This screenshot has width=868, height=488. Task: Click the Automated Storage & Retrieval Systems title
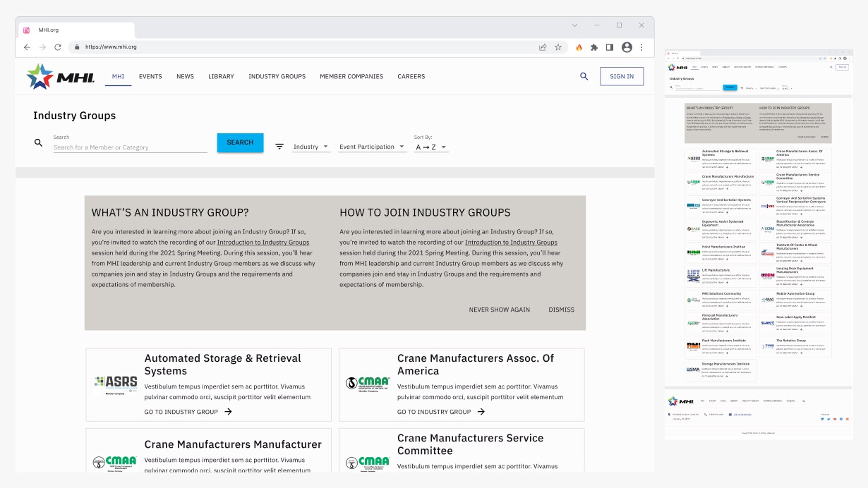[x=223, y=365]
